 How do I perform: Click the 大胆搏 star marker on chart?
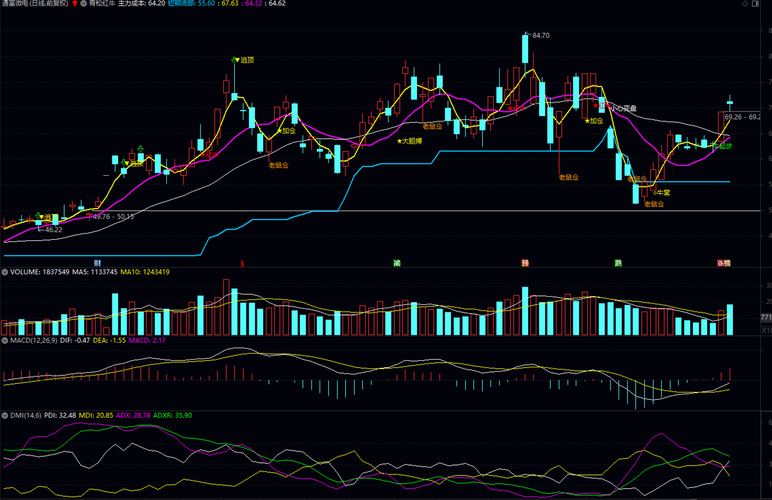(x=410, y=141)
